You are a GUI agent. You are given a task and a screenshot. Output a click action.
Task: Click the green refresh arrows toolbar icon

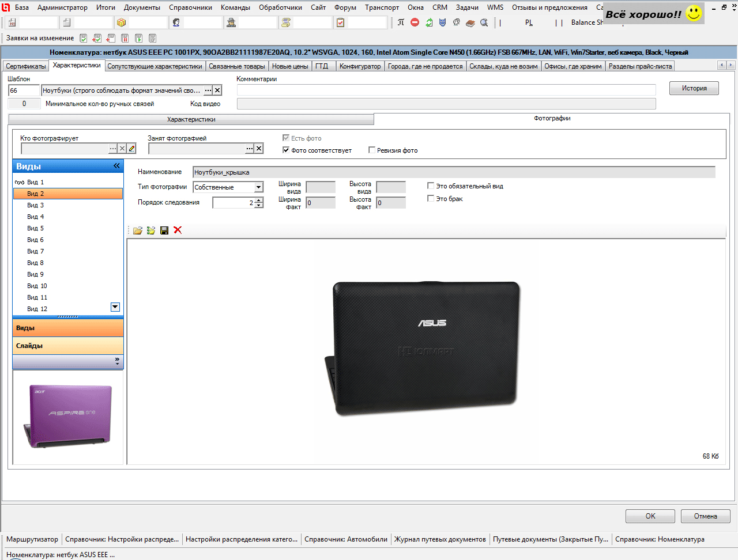tap(429, 22)
